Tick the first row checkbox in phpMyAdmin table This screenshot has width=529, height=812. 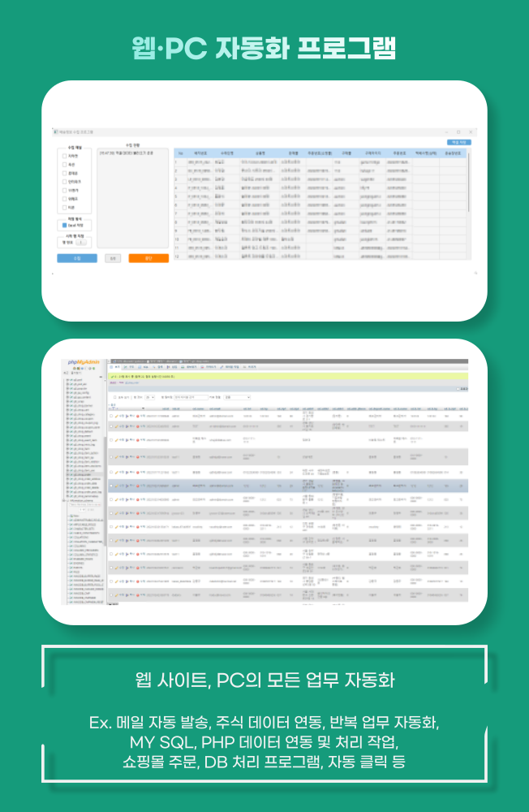[112, 415]
